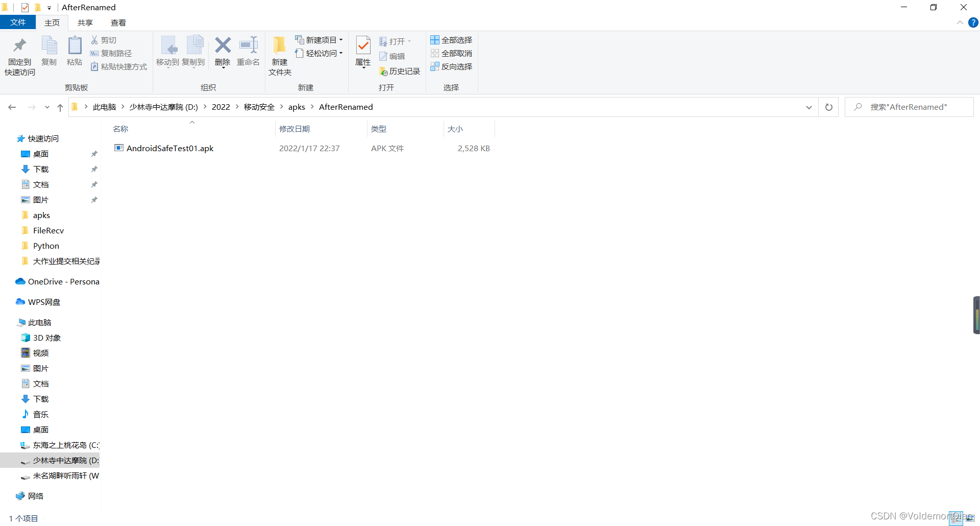
Task: Pin folder to Quick Access (固定到快速访问)
Action: coord(20,56)
